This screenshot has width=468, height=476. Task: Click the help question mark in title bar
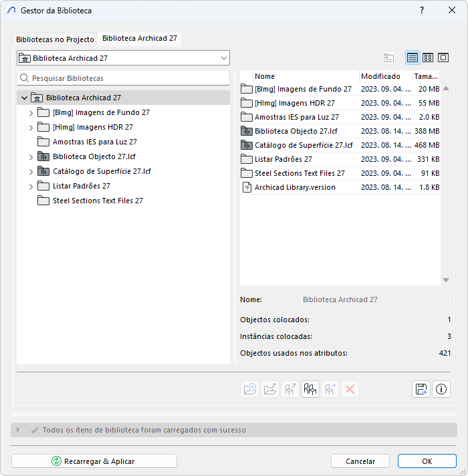point(422,10)
